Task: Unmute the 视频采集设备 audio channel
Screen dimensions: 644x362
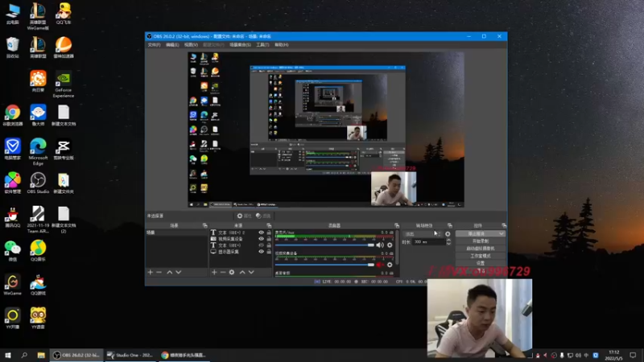Action: (380, 265)
